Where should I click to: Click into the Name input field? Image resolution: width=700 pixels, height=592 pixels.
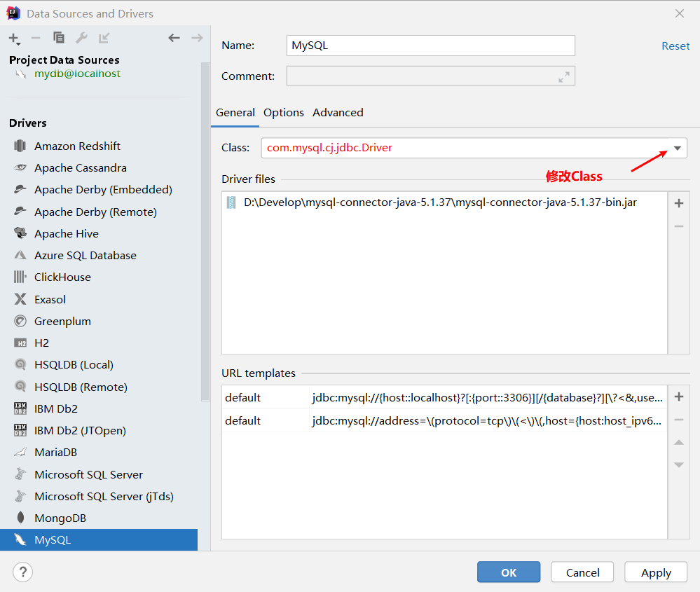click(x=431, y=46)
